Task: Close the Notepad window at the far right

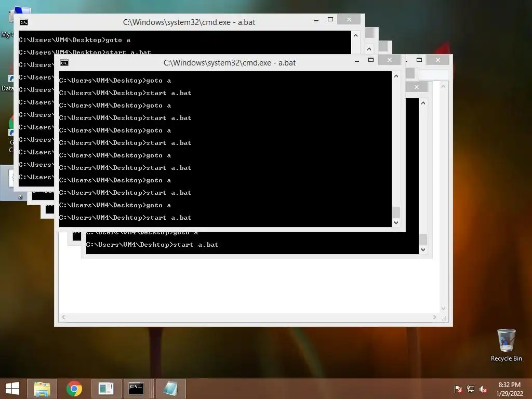Action: (438, 60)
